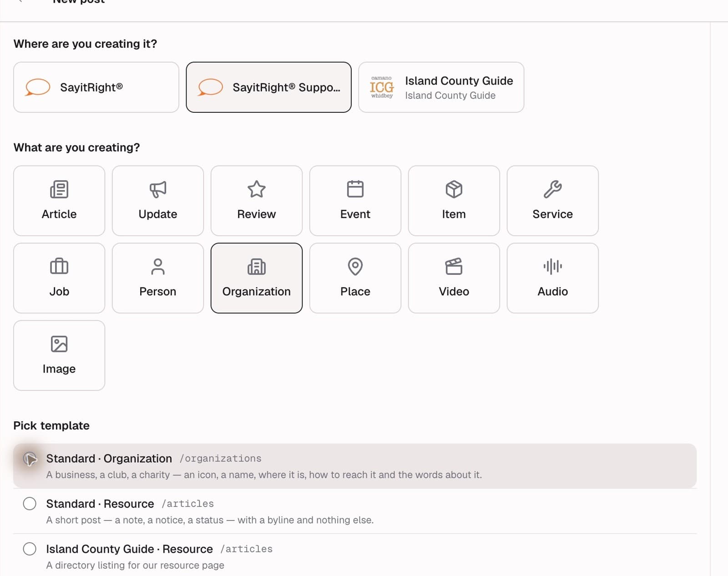The image size is (728, 576).
Task: Pick the Audio waveform icon
Action: (x=553, y=267)
